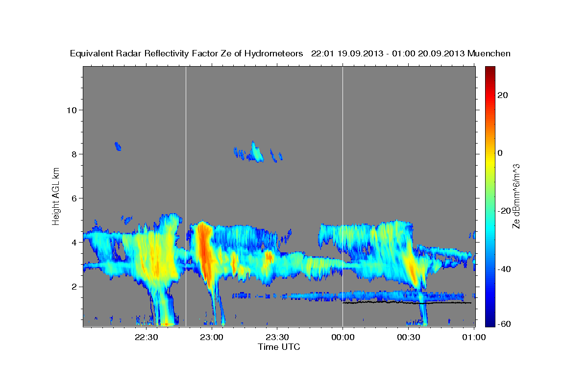Click the colorbar value '0'
Viewport: 588px width, 392px height.
(500, 153)
